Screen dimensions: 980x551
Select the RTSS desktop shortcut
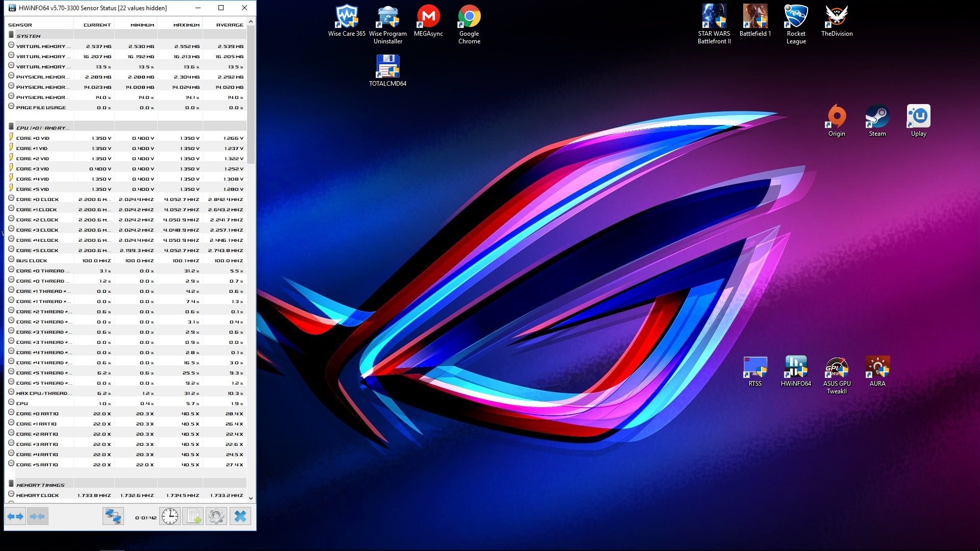[755, 371]
